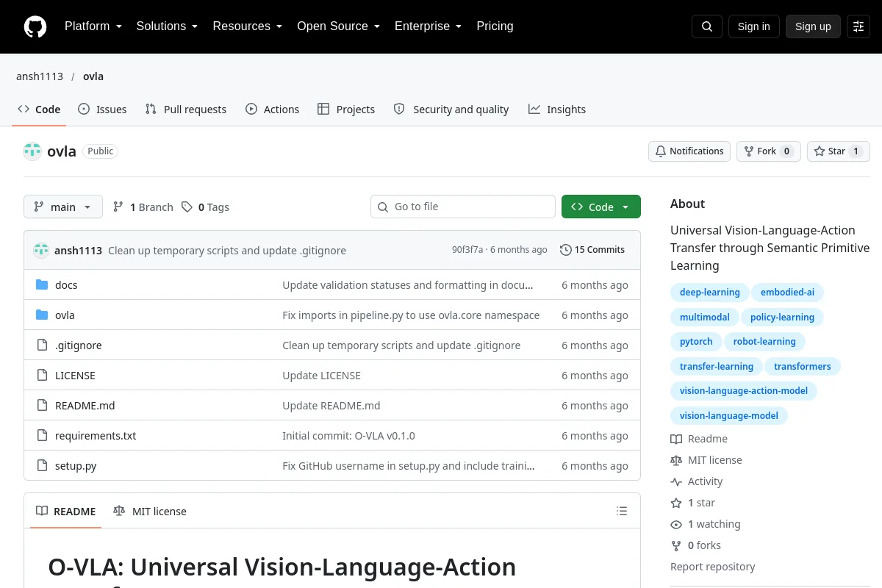
Task: Fork the ovla repository
Action: click(x=769, y=151)
